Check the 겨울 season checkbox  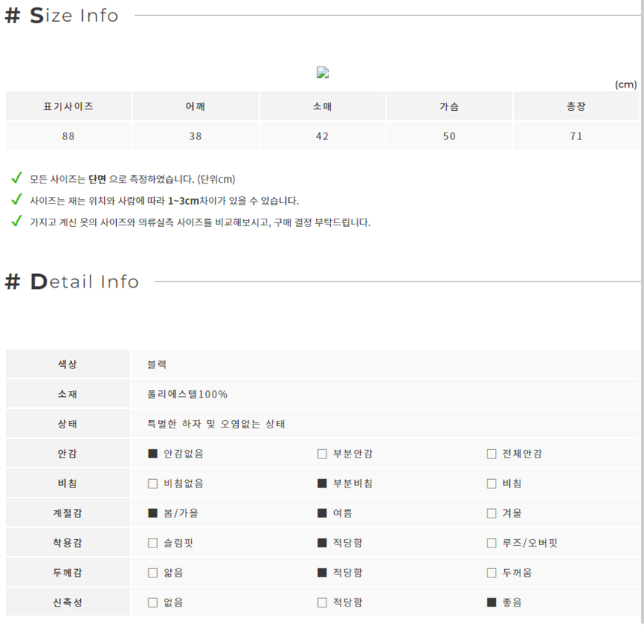tap(491, 514)
